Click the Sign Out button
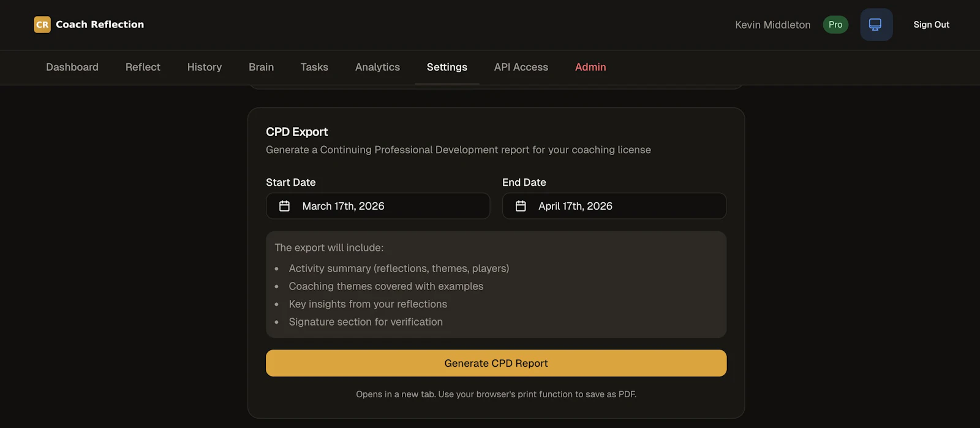 click(x=931, y=25)
